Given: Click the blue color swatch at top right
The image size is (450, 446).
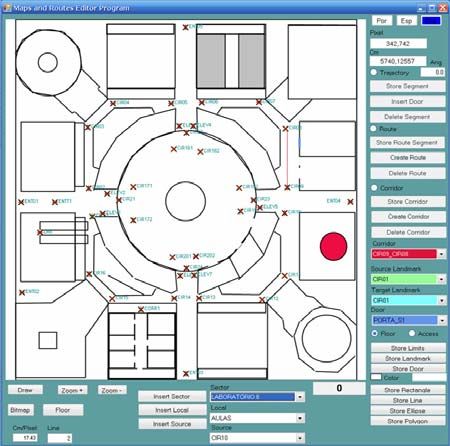Looking at the screenshot, I should 431,21.
